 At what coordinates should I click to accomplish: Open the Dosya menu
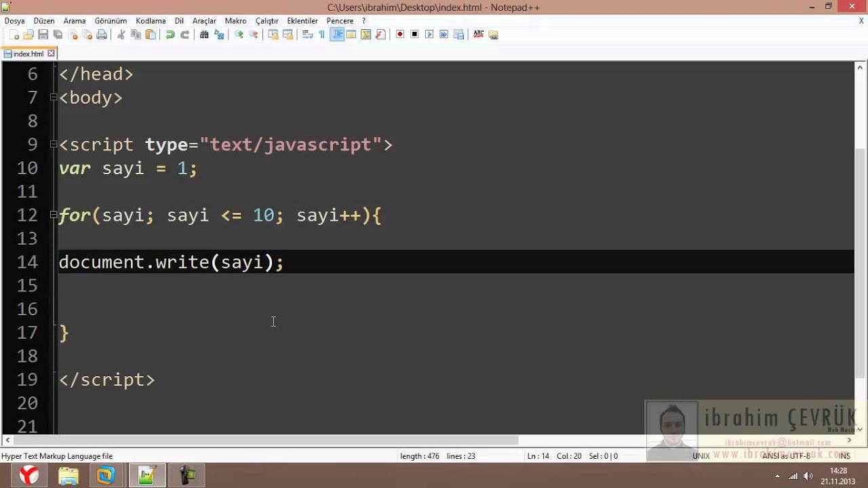(x=14, y=21)
